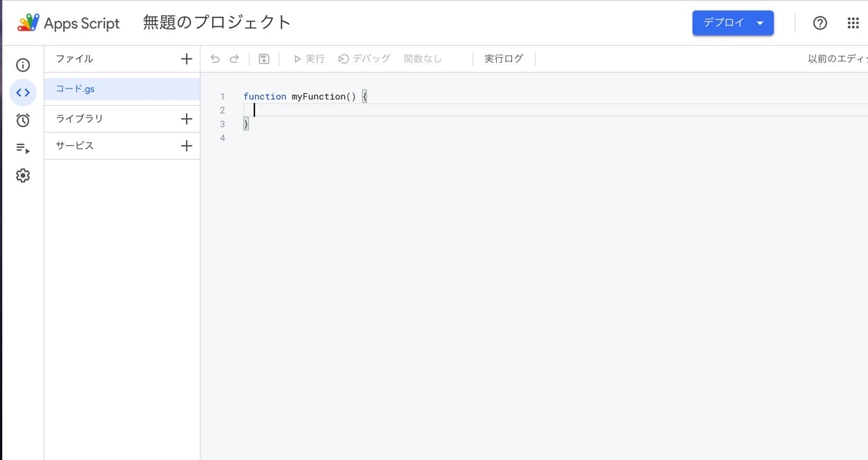Click 以前のエディタ link
The width and height of the screenshot is (868, 460).
(836, 59)
